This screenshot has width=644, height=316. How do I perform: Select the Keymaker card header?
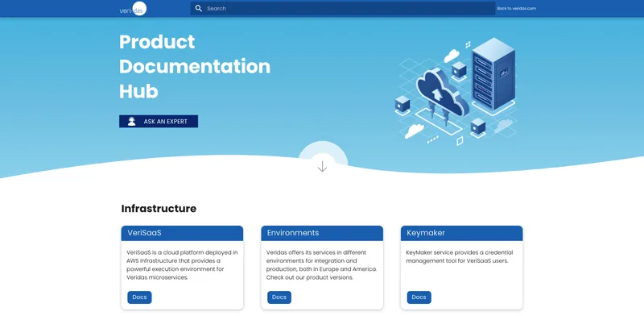(461, 233)
